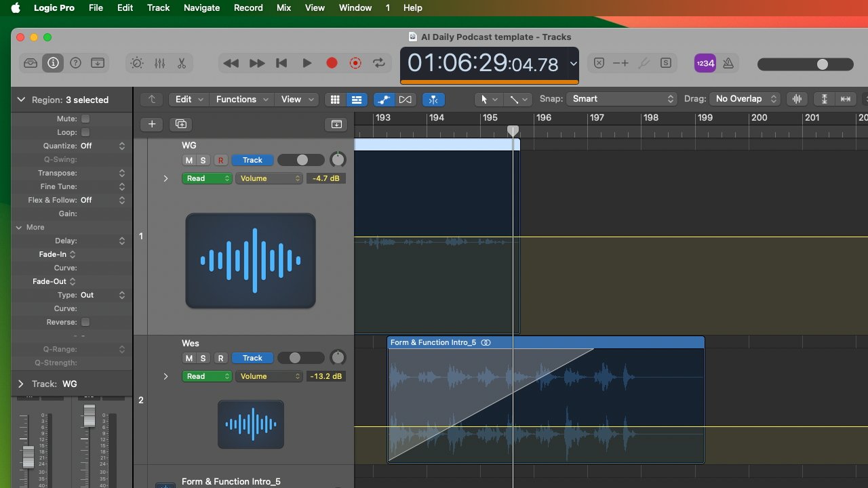868x488 pixels.
Task: Open the Drag No Overlap dropdown
Action: click(x=745, y=99)
